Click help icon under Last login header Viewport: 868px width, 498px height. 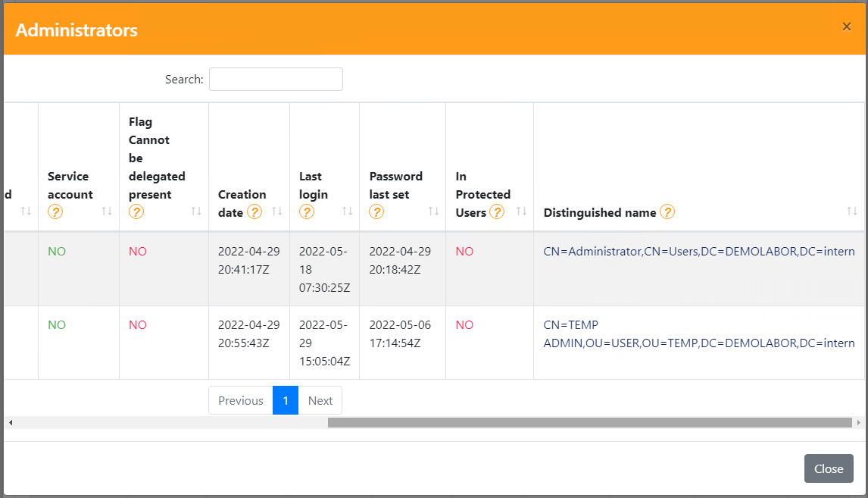[307, 212]
